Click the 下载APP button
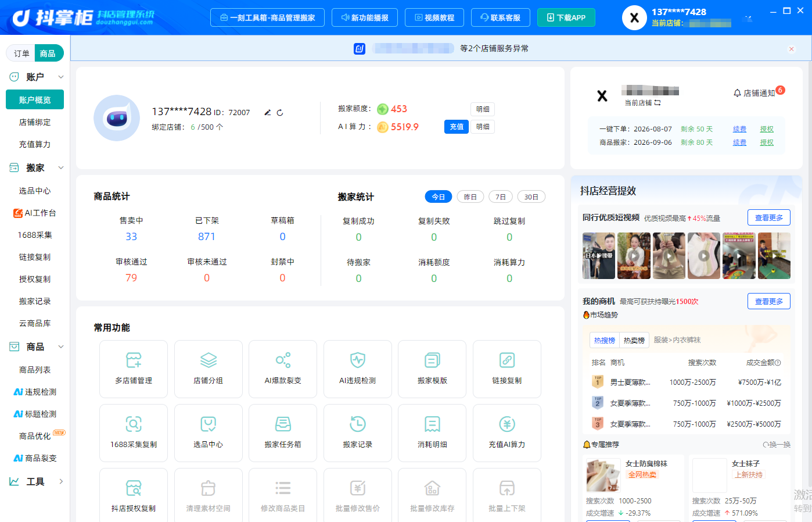 point(566,17)
